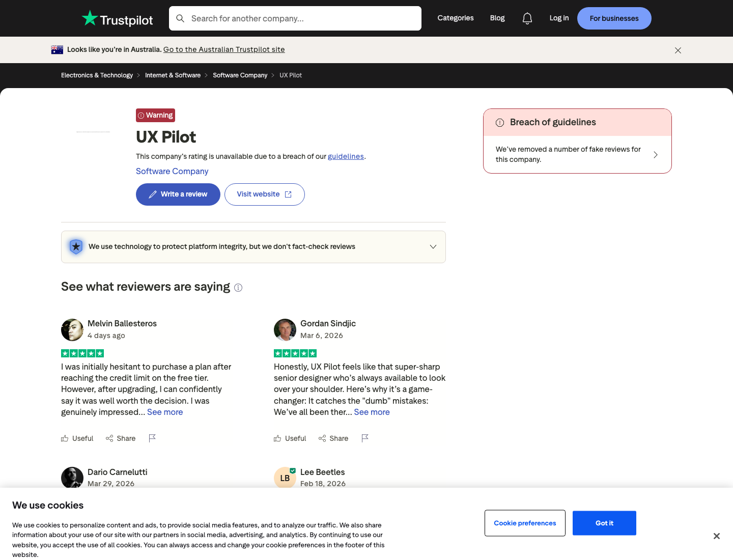Click Dario Carnelutti reviewer name

[x=117, y=472]
